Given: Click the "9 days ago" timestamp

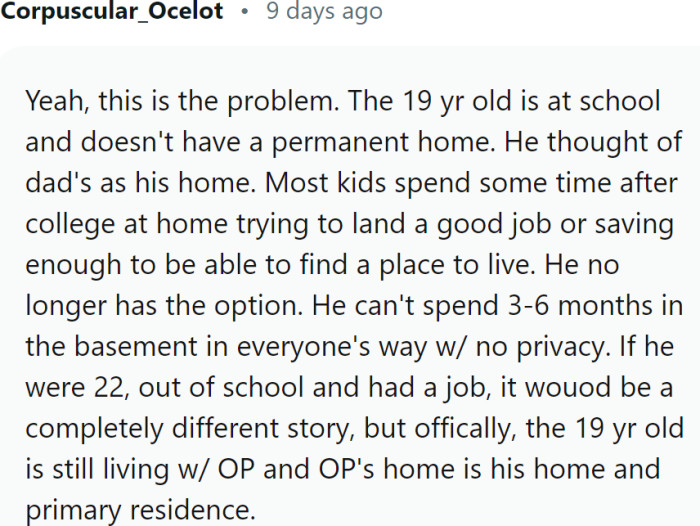Looking at the screenshot, I should click(x=325, y=12).
